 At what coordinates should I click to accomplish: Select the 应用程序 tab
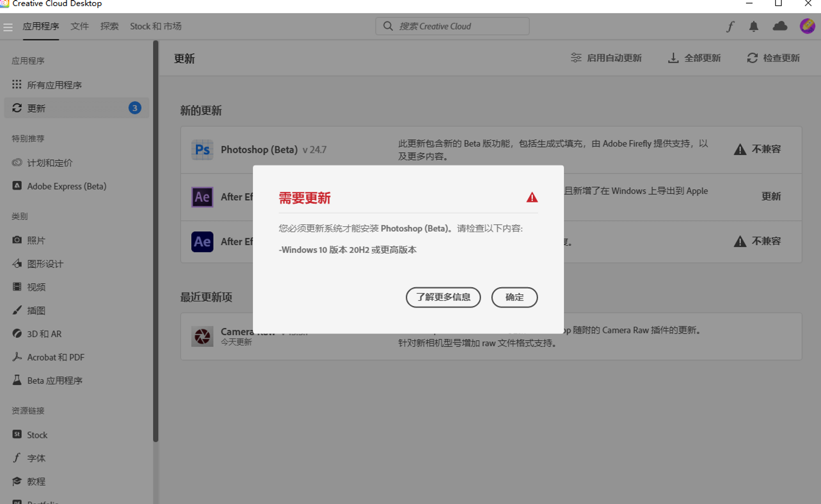tap(41, 26)
